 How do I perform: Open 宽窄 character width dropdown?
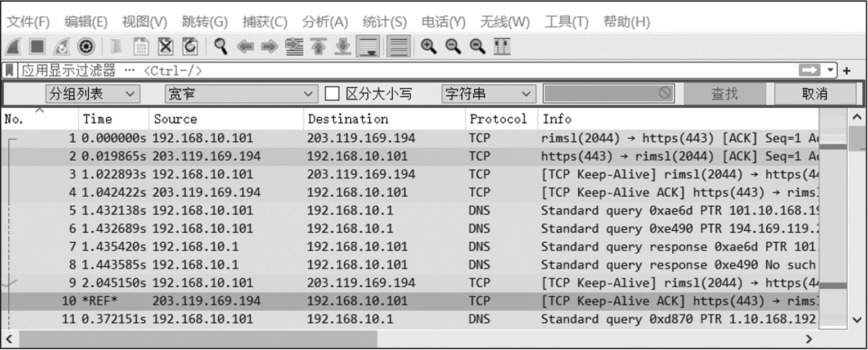click(x=241, y=94)
